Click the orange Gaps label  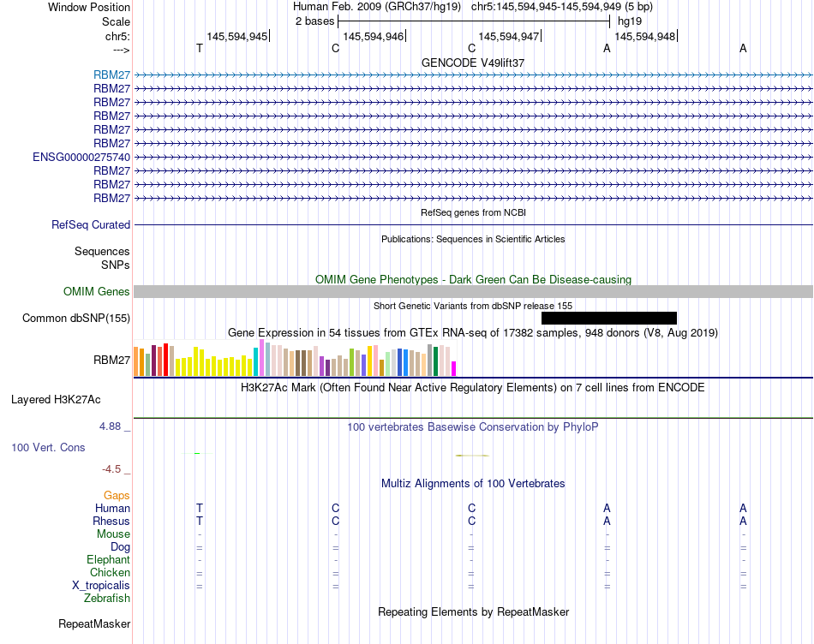[117, 496]
